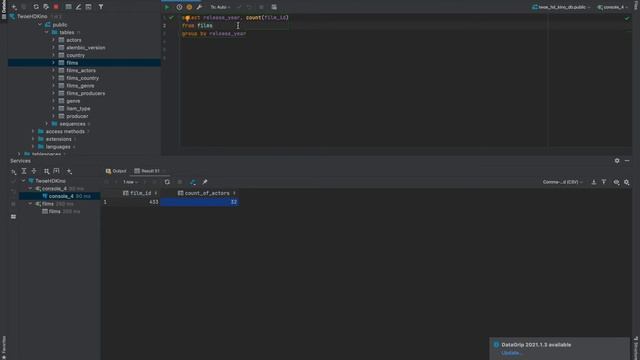This screenshot has height=360, width=640.
Task: Click the orange explain plan icon
Action: click(x=189, y=7)
